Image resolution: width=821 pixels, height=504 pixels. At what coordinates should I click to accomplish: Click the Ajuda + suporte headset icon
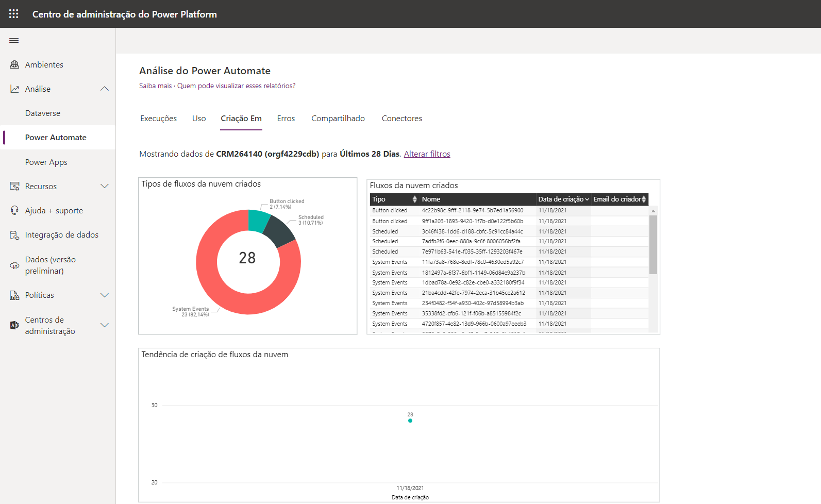pos(14,210)
